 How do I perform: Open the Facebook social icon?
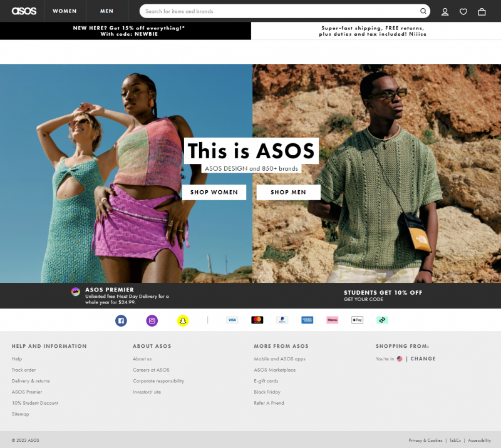(121, 320)
